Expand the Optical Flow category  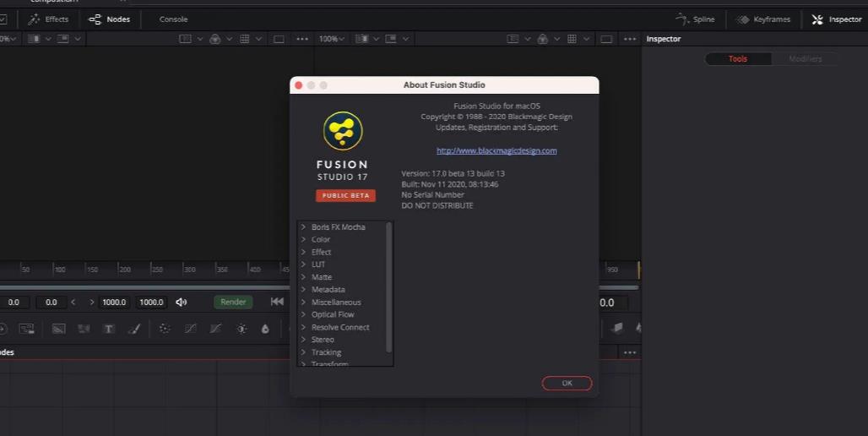(303, 314)
